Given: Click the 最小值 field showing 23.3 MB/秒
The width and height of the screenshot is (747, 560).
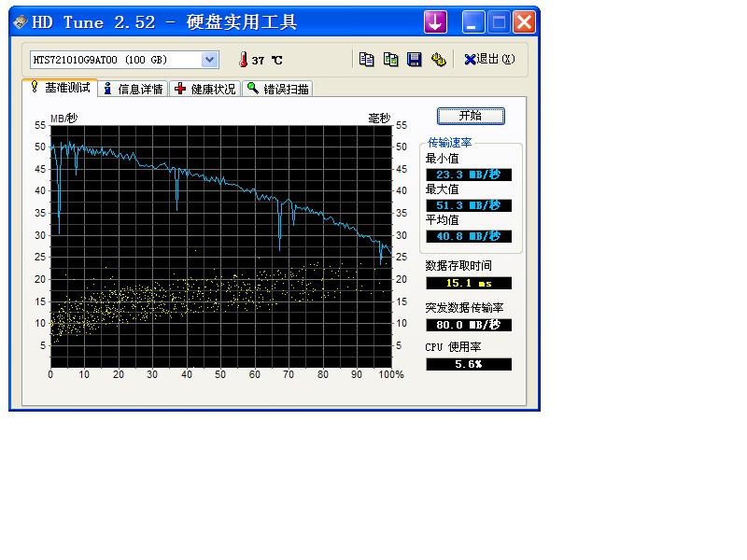Looking at the screenshot, I should click(469, 175).
